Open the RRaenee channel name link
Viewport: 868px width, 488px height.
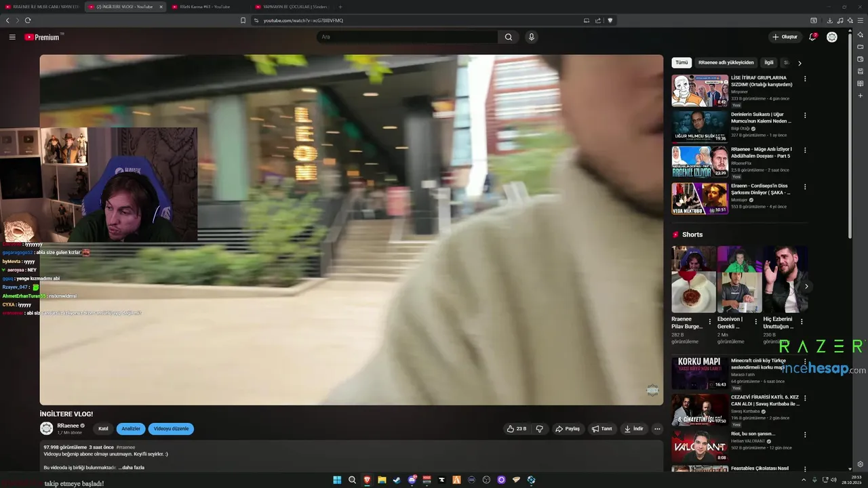pos(68,426)
